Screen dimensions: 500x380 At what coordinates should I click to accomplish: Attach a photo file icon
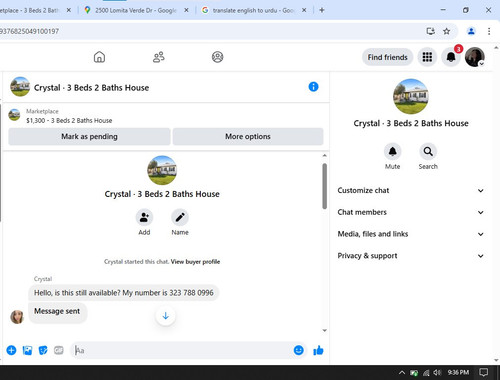(27, 350)
